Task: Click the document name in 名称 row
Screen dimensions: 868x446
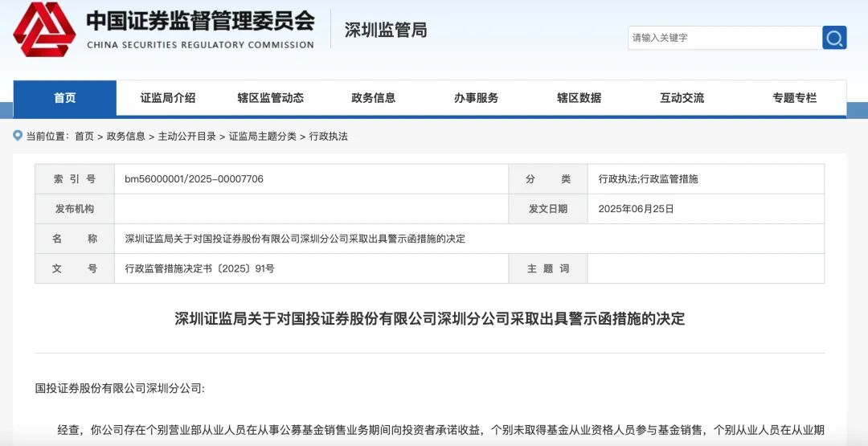Action: [x=295, y=239]
